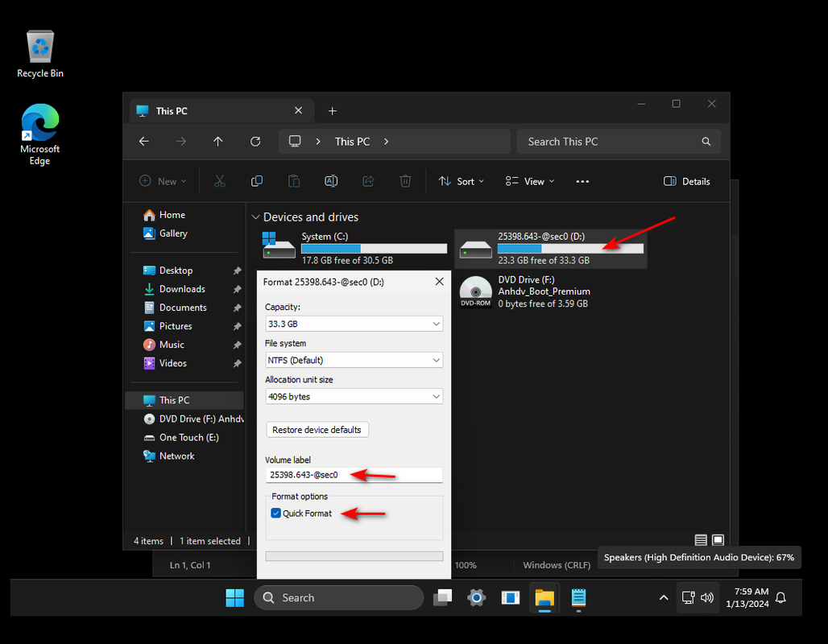Go back in File Explorer
Viewport: 828px width, 644px height.
click(x=143, y=142)
